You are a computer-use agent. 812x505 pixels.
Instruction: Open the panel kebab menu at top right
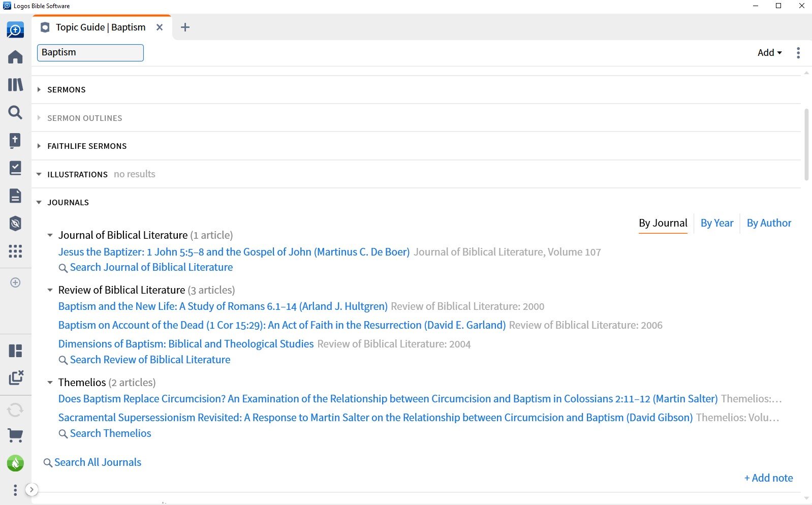click(798, 53)
